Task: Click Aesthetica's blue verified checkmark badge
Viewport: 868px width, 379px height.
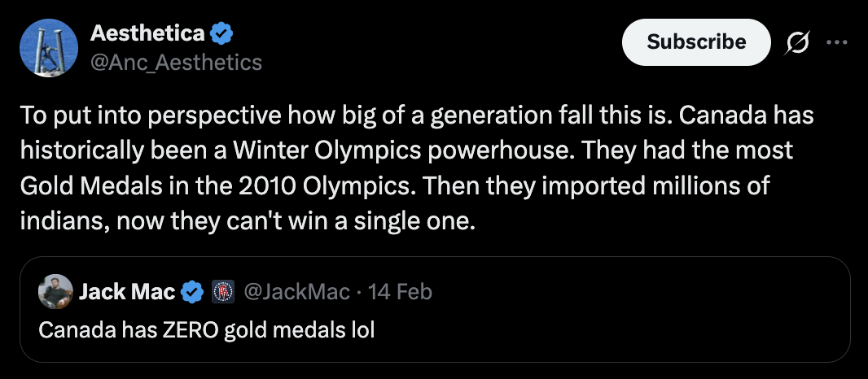Action: click(x=221, y=34)
